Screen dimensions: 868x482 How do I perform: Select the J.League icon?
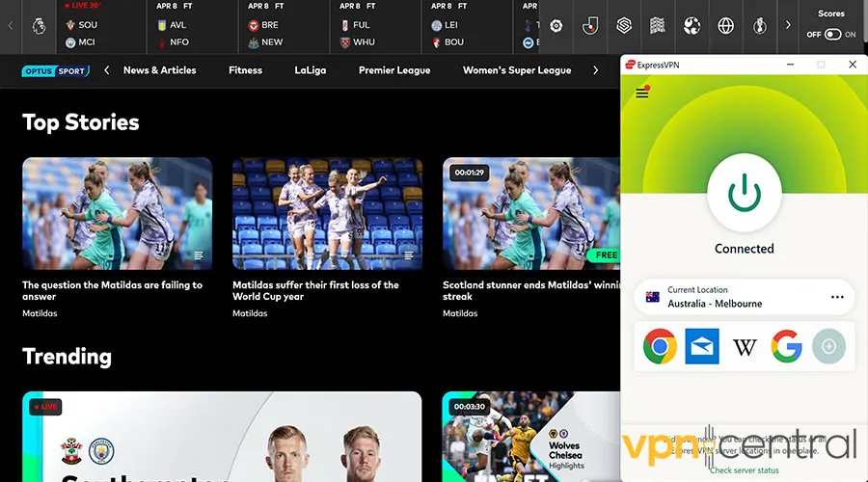pyautogui.click(x=590, y=26)
